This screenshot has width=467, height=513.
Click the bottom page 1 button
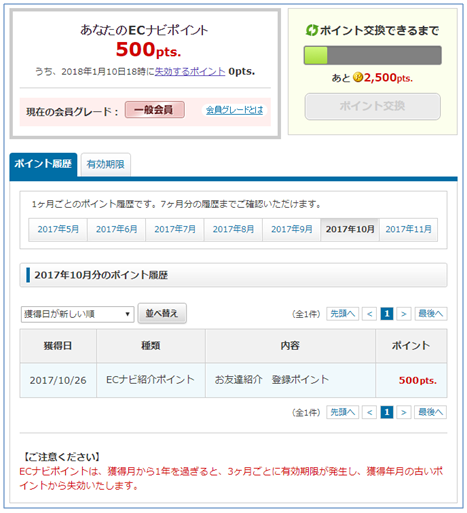(x=387, y=412)
